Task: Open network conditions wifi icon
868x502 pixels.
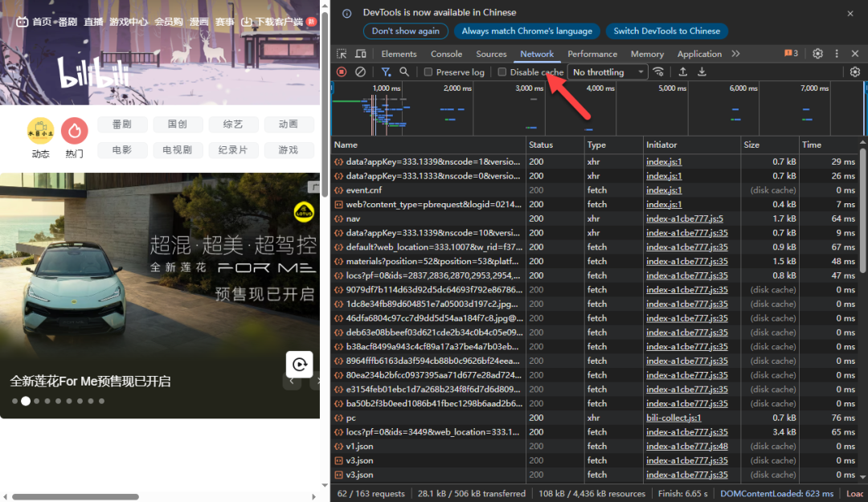Action: point(659,72)
